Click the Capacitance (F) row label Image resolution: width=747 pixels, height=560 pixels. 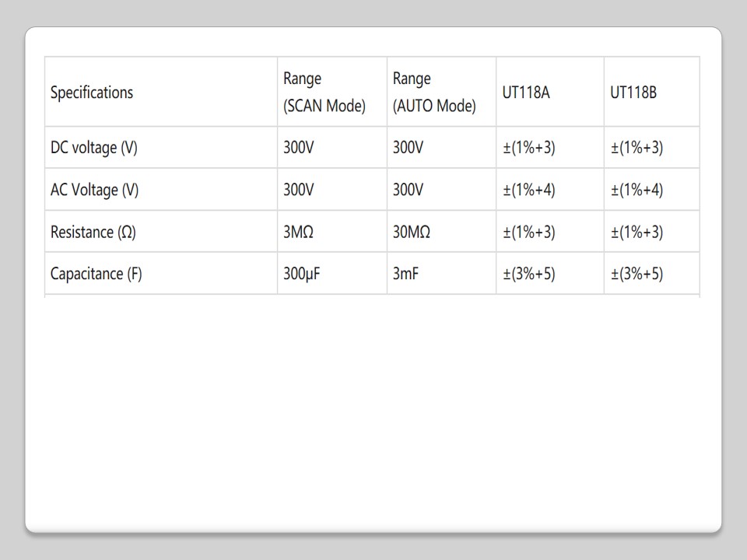coord(96,274)
